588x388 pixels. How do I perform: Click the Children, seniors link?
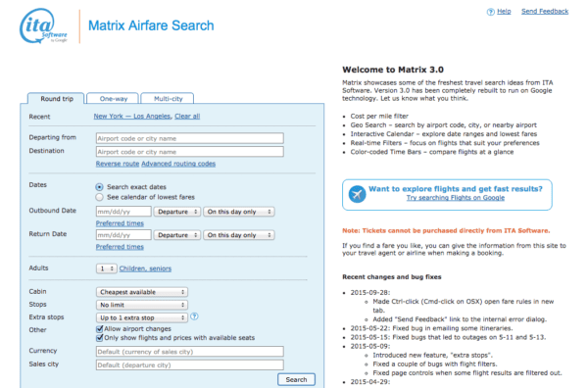pyautogui.click(x=145, y=268)
